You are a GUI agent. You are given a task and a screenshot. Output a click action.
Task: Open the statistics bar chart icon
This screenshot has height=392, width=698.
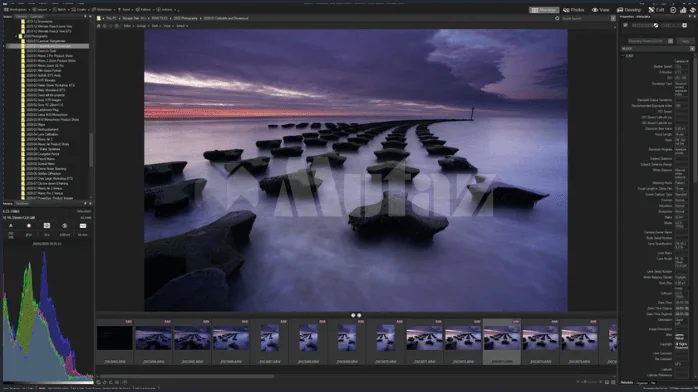tap(683, 10)
